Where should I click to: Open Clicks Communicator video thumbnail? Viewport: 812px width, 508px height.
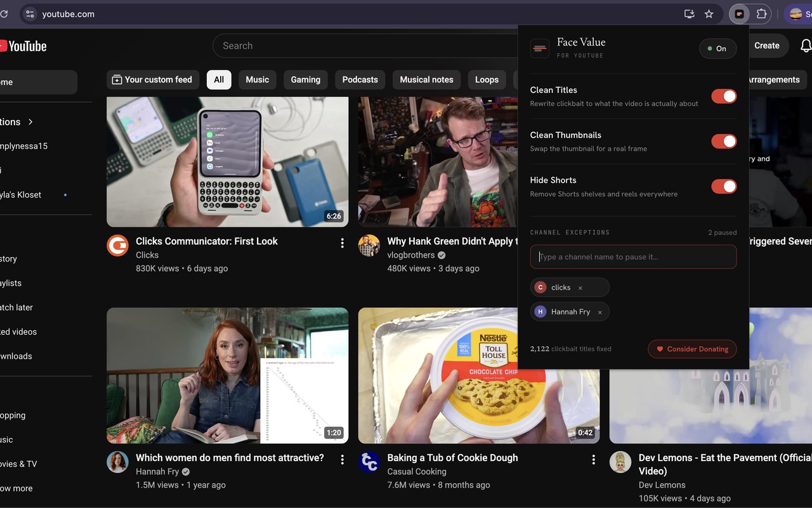[x=227, y=162]
